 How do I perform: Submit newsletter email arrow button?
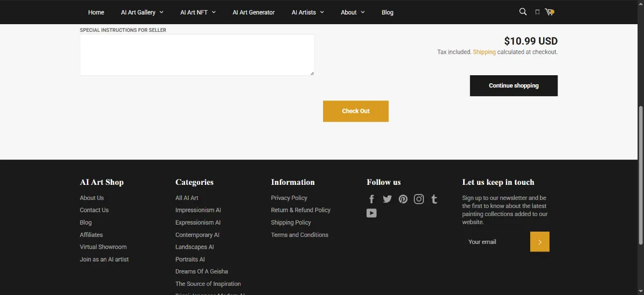[540, 242]
